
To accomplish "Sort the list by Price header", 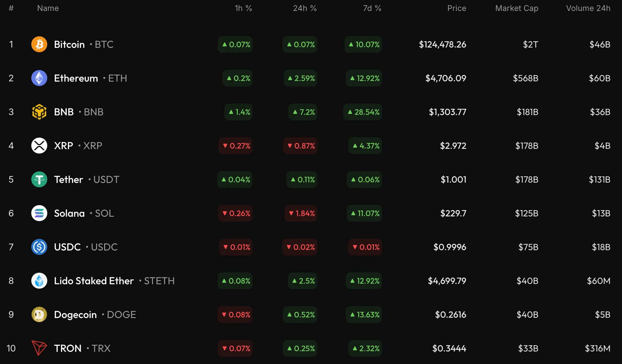I will point(456,8).
